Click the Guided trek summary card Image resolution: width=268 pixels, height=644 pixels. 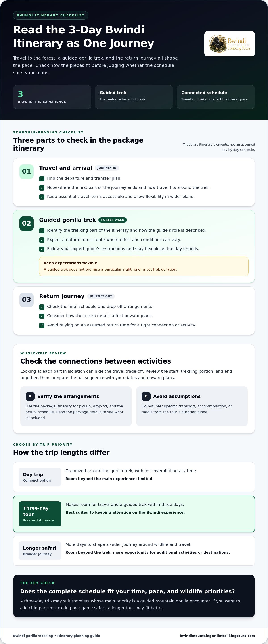134,97
